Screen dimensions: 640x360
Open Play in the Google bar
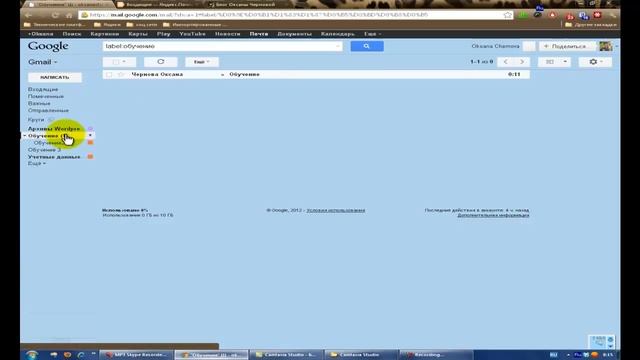[163, 34]
